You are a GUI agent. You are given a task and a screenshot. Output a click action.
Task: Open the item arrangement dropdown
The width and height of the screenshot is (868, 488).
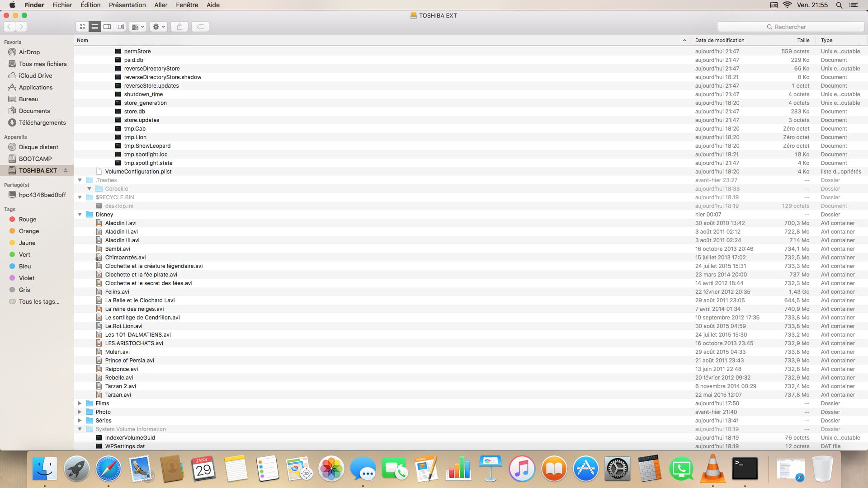point(138,27)
